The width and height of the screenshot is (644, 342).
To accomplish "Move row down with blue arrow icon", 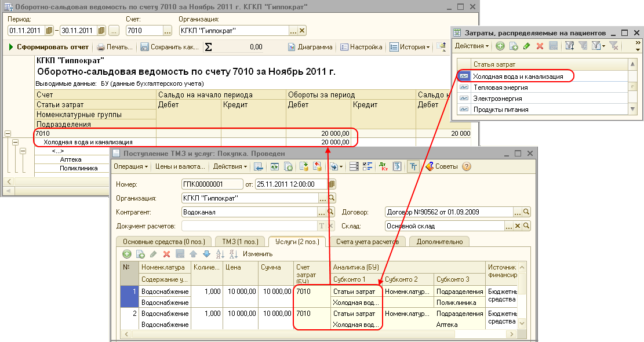I will [206, 254].
